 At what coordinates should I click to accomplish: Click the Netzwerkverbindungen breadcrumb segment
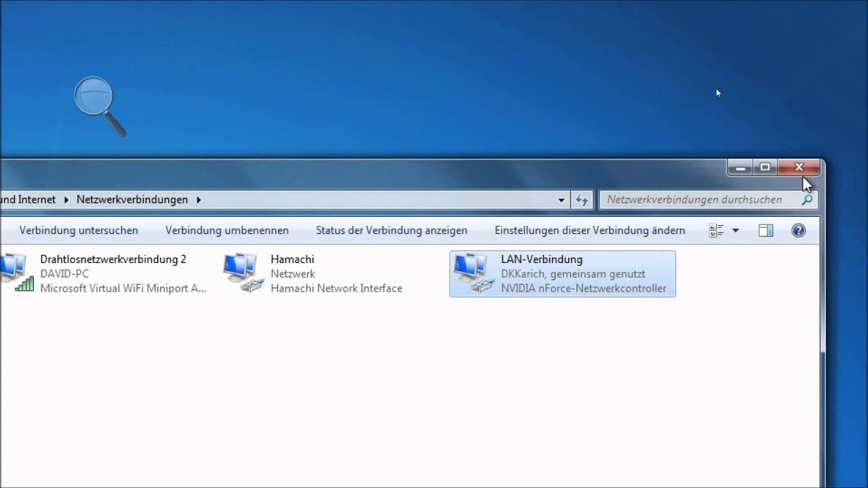pos(132,200)
